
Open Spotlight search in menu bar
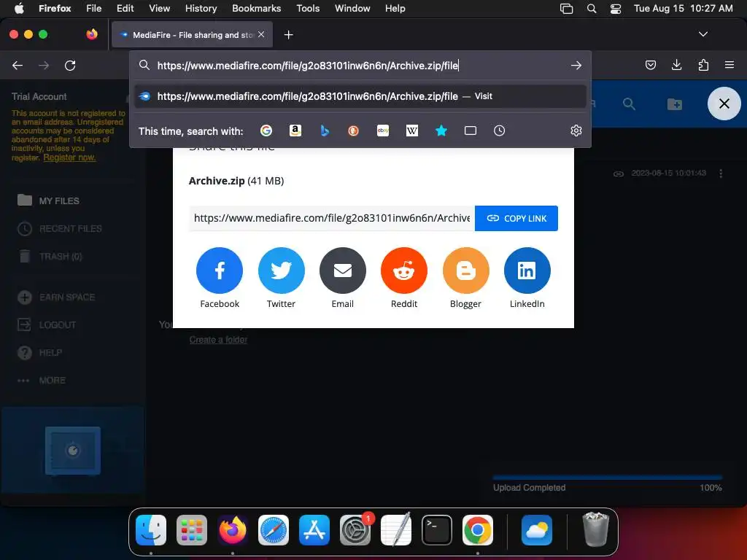[591, 9]
